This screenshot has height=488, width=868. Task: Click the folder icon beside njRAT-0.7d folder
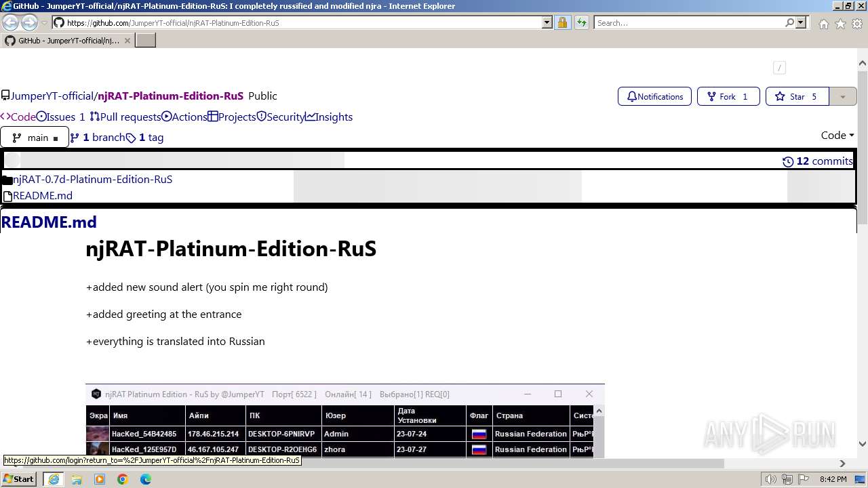point(7,180)
